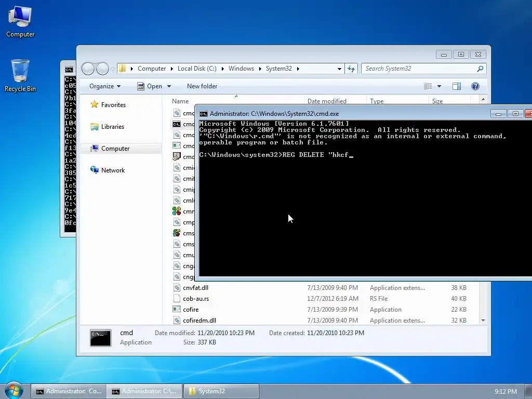532x399 pixels.
Task: Expand arrow after Windows breadcrumb
Action: point(260,69)
